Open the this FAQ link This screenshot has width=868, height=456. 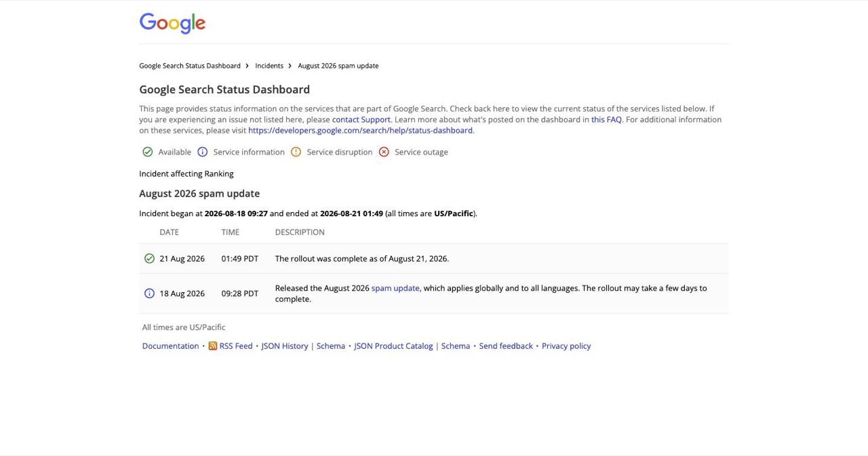click(x=606, y=119)
